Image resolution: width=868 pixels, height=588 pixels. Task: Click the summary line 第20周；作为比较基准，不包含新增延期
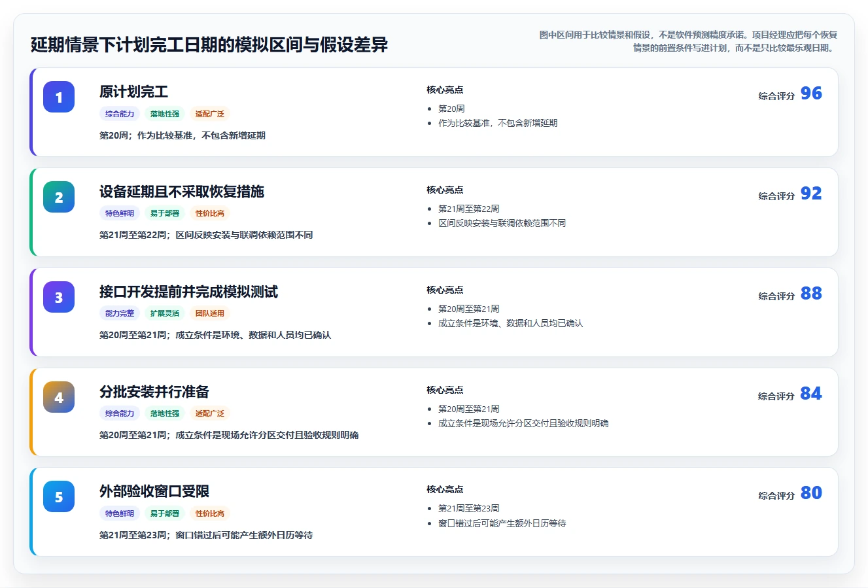point(182,135)
